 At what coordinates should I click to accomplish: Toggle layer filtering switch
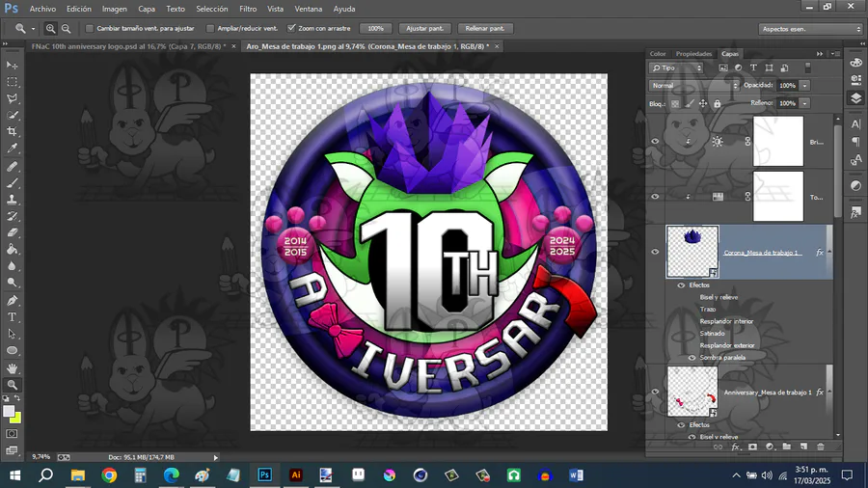(807, 68)
